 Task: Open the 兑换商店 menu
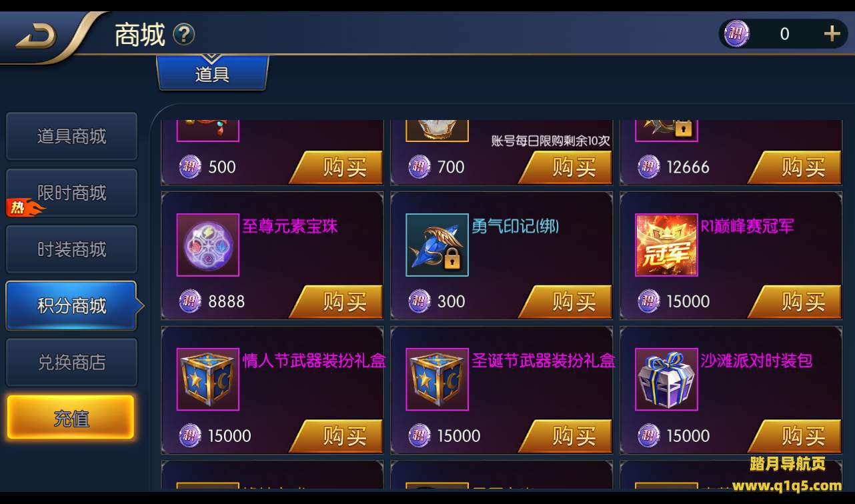click(x=71, y=363)
